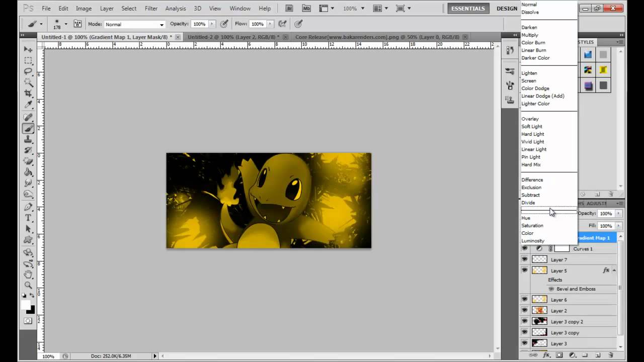Select the Paint Bucket tool
Screen dimensions: 644x362
click(x=28, y=172)
